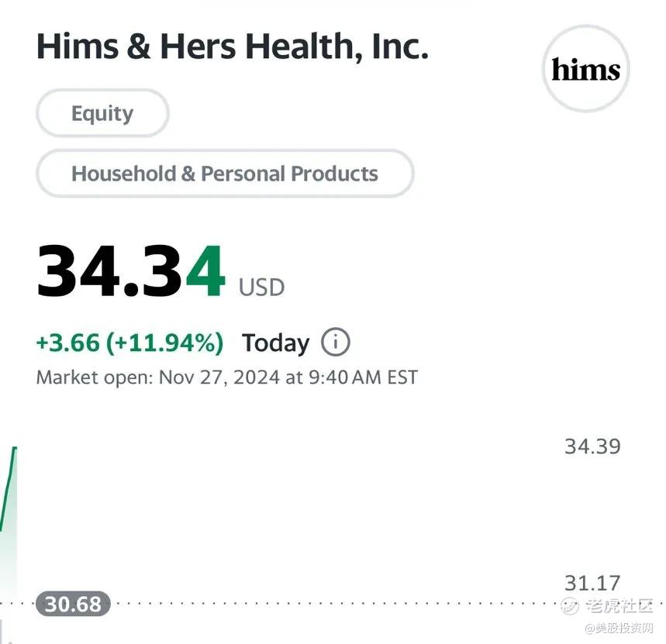Click the hims company logo
Image resolution: width=666 pixels, height=644 pixels.
coord(585,70)
